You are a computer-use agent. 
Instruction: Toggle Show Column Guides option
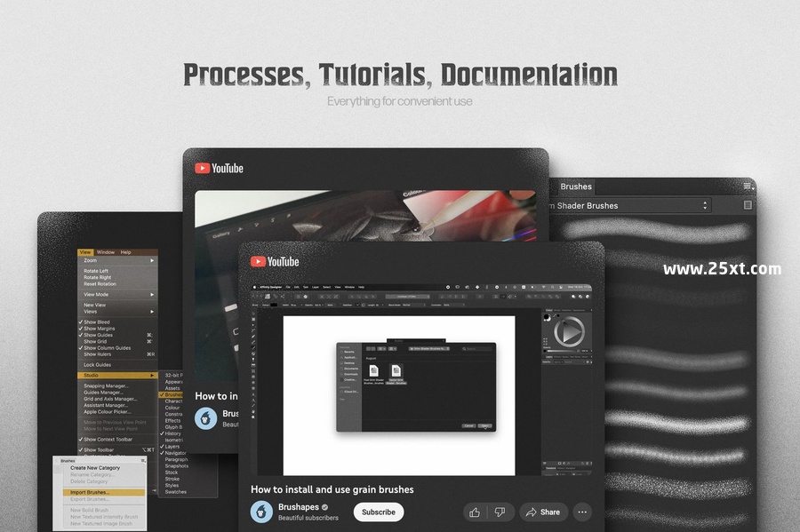pos(117,348)
